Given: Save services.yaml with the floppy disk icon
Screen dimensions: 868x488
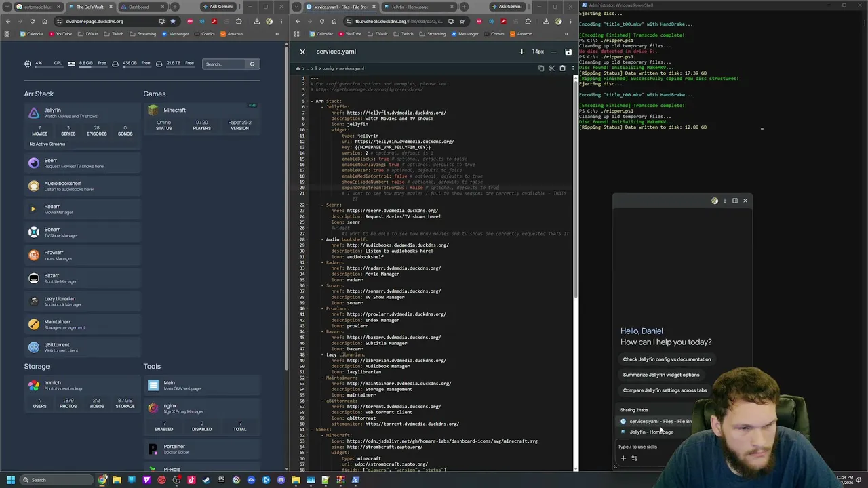Looking at the screenshot, I should [x=568, y=52].
